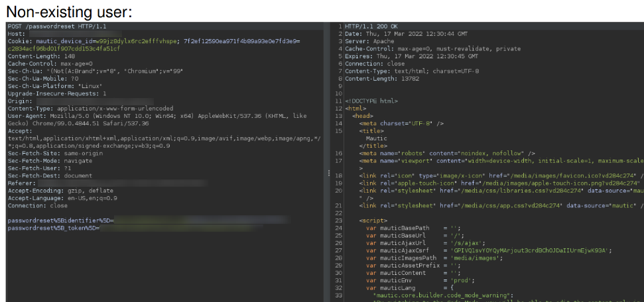Viewport: 644px width, 302px height.
Task: Click the "application/x-www-form-urlencoded" Content-Type line
Action: click(90, 109)
